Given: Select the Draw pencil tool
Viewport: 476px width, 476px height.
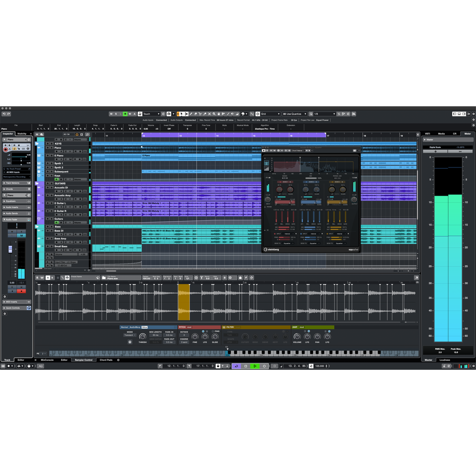Looking at the screenshot, I should pyautogui.click(x=190, y=114).
